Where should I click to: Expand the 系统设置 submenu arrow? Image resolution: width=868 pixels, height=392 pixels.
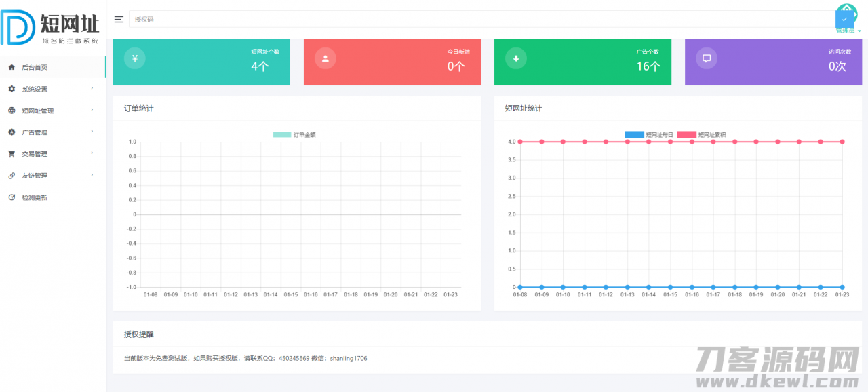(92, 89)
